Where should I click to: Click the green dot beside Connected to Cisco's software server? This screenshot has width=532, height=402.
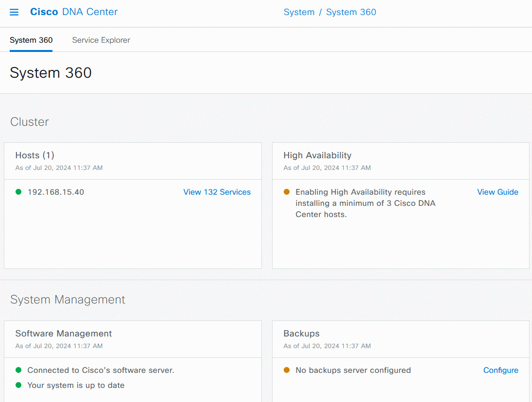tap(18, 370)
